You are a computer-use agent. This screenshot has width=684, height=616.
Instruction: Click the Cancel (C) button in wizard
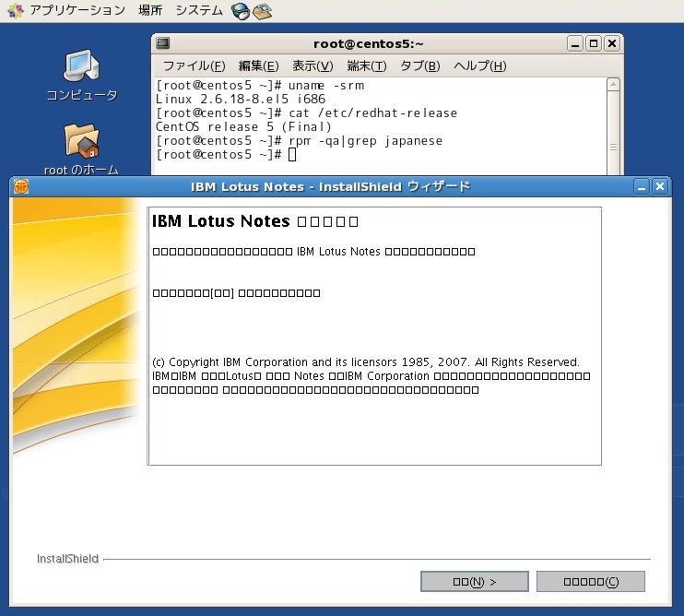[x=591, y=582]
